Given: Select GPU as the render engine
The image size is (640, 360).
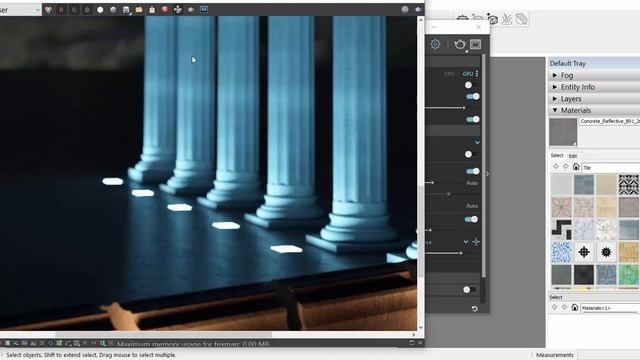Looking at the screenshot, I should point(468,74).
